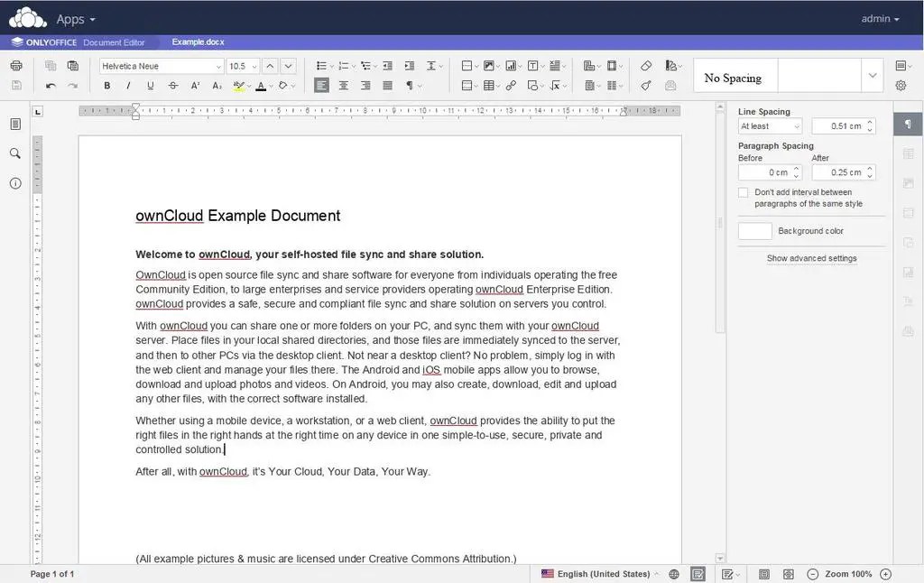This screenshot has width=924, height=583.
Task: Apply the yellow text highlight color
Action: 238,86
